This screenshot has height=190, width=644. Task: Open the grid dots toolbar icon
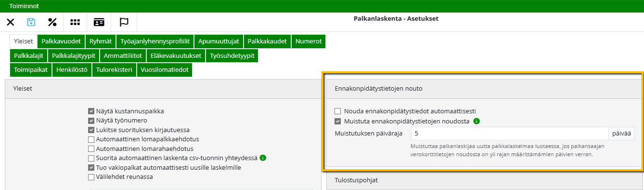tap(75, 22)
